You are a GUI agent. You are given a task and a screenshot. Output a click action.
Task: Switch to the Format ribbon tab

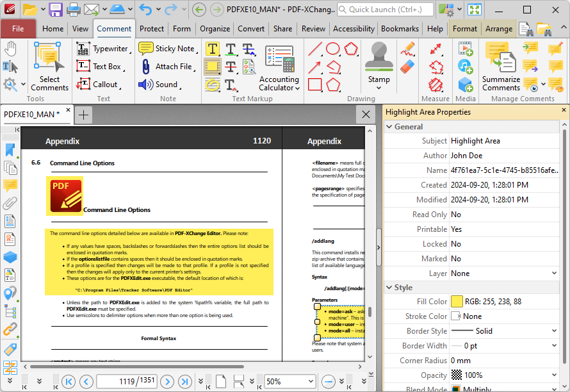464,29
